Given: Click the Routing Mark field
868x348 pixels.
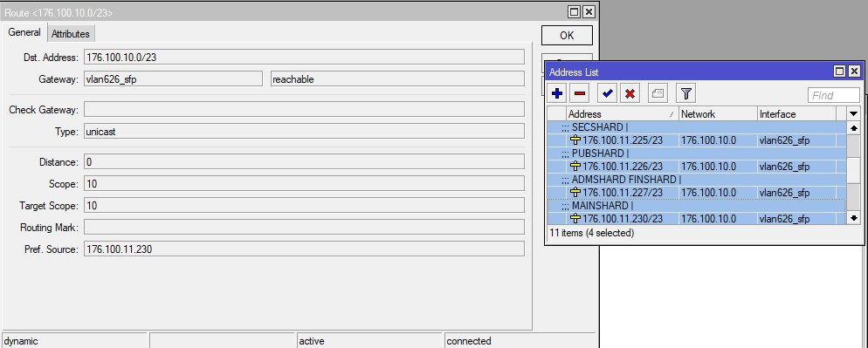Looking at the screenshot, I should point(304,227).
